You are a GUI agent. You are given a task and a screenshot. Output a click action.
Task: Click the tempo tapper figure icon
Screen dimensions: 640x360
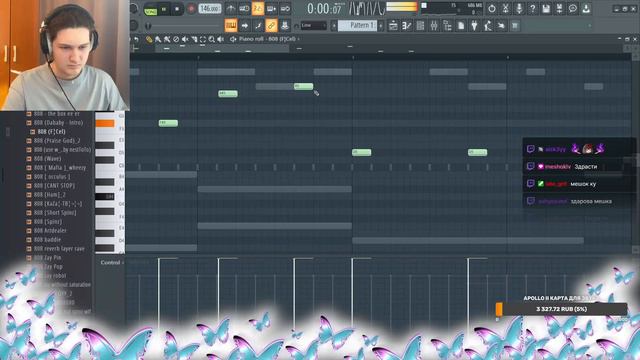488,26
